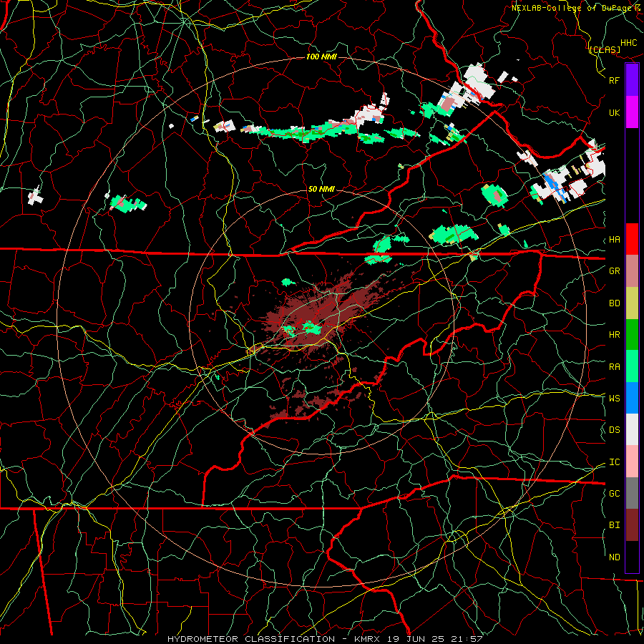
Task: Click the ND black legend swatch
Action: pos(632,557)
